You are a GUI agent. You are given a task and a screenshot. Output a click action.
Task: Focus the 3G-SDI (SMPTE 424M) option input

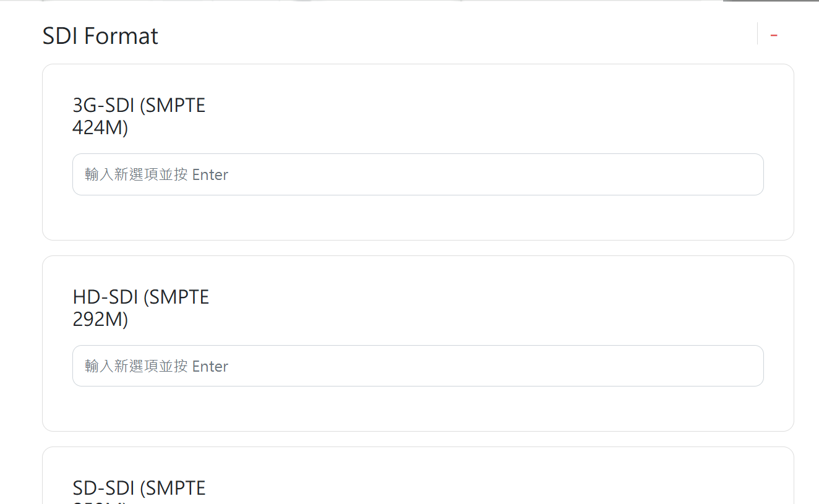tap(418, 174)
